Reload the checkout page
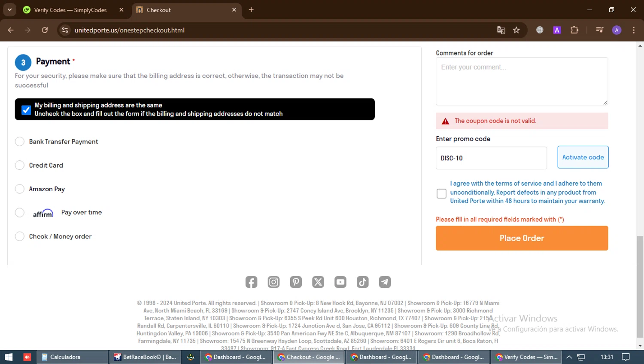Screen dimensions: 644x364 (x=45, y=30)
